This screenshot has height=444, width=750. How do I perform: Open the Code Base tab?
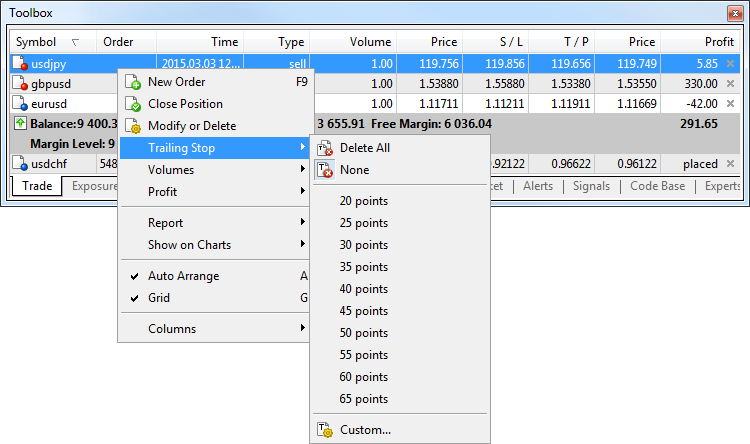657,186
